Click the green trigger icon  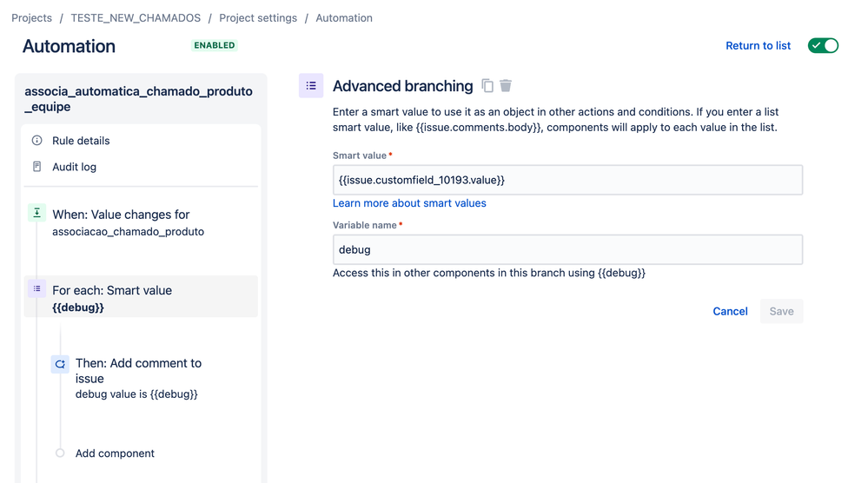[37, 213]
